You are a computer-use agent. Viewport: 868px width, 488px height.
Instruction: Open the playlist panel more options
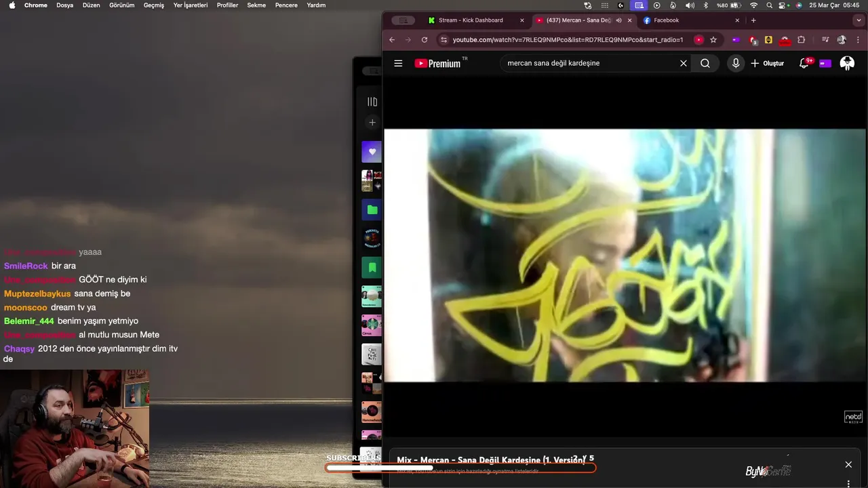point(848,483)
